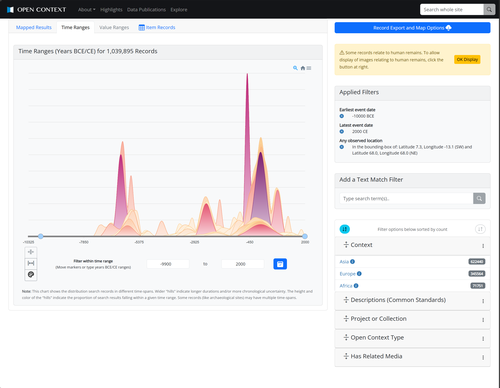The height and width of the screenshot is (388, 500).
Task: Open the Item Records tab
Action: pyautogui.click(x=157, y=27)
